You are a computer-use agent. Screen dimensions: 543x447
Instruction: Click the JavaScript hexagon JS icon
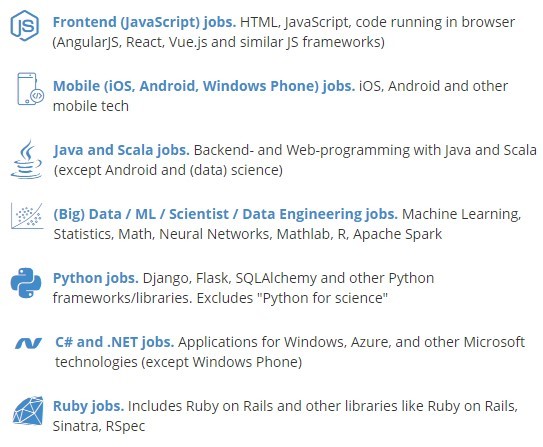click(25, 26)
